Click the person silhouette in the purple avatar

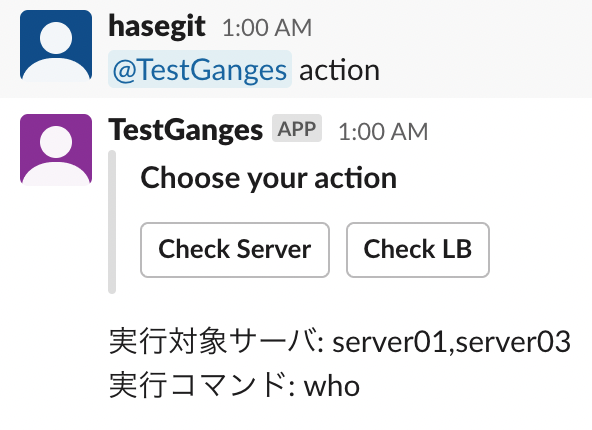click(56, 155)
